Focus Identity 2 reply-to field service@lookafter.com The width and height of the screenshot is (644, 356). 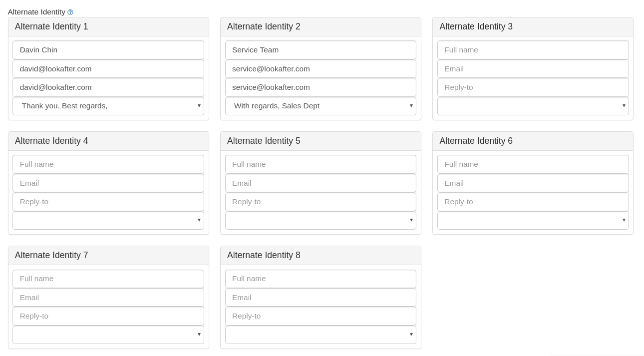pyautogui.click(x=321, y=87)
